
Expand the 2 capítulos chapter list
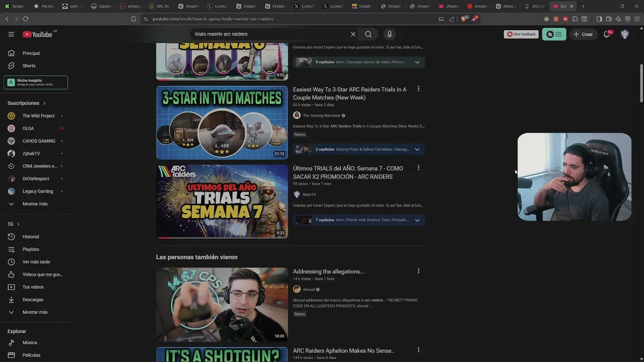[x=417, y=149]
